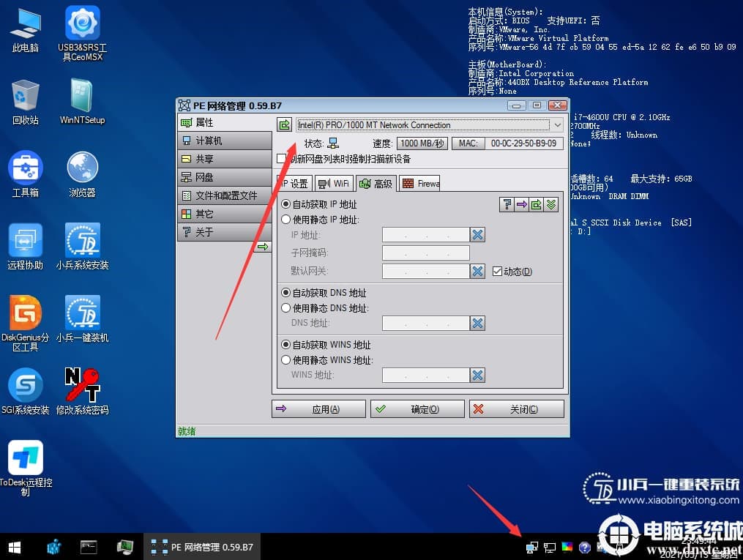Switch to the WiFi tab
Viewport: 743px width, 560px height.
click(x=334, y=183)
